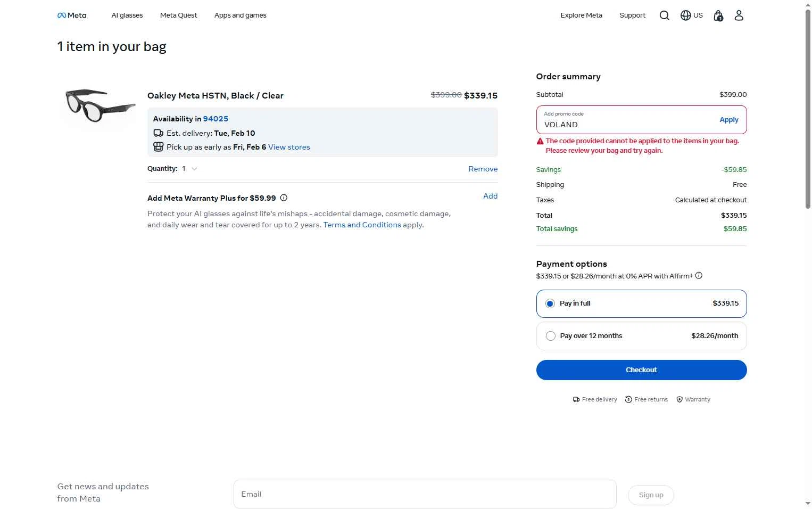Click info icon next to Affirm text
This screenshot has width=812, height=509.
[x=699, y=276]
